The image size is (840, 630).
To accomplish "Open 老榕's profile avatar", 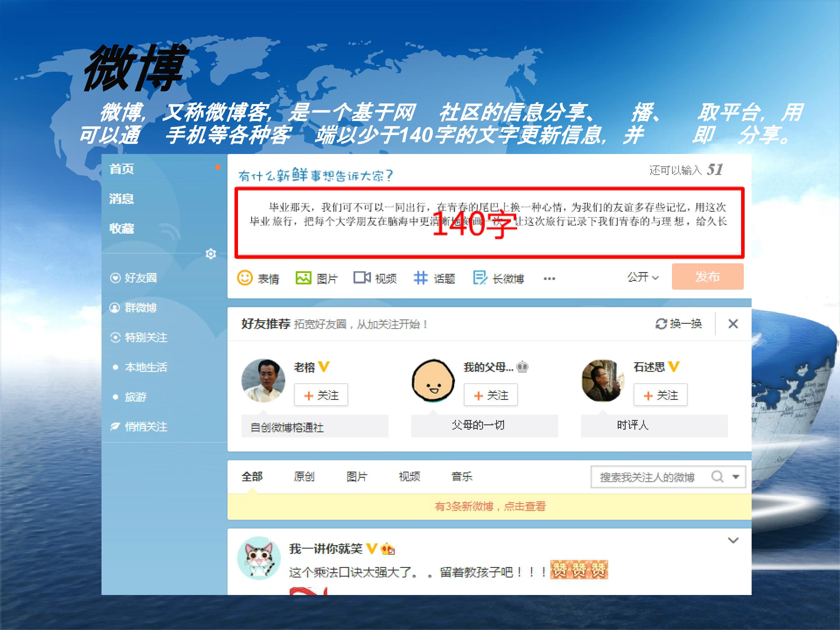I will [263, 381].
